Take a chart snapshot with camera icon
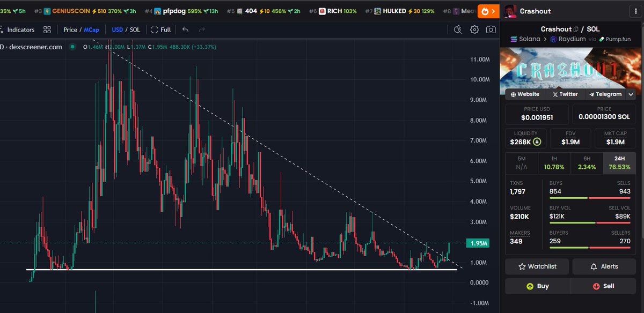Image resolution: width=644 pixels, height=313 pixels. [x=491, y=30]
